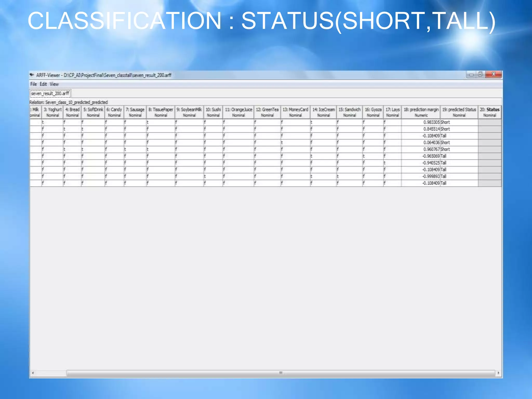Select the cell with value -0.999893
The width and height of the screenshot is (532, 399).
pos(421,176)
